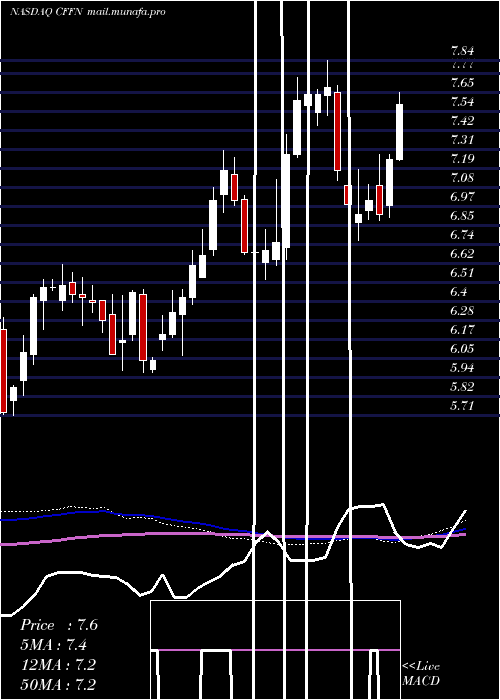Image resolution: width=500 pixels, height=700 pixels.
Task: Click the 6.51 price axis label
Action: 462,273
